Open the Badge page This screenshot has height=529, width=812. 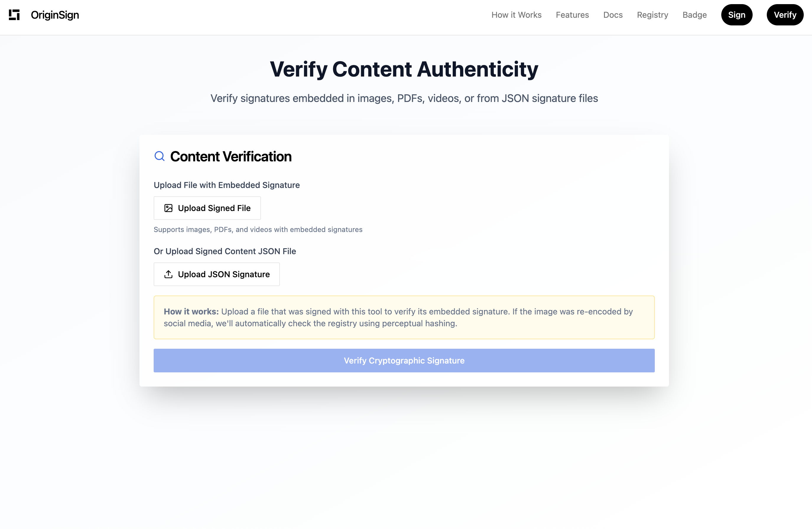694,15
